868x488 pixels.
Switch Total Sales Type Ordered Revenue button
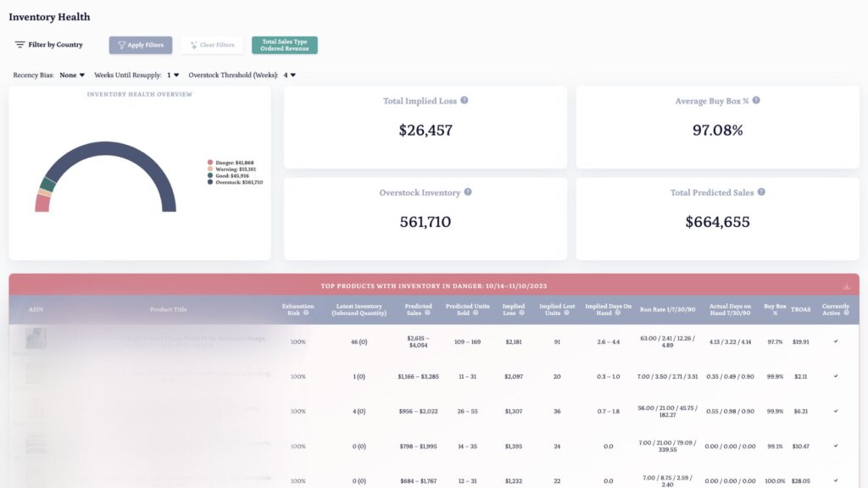pos(284,45)
